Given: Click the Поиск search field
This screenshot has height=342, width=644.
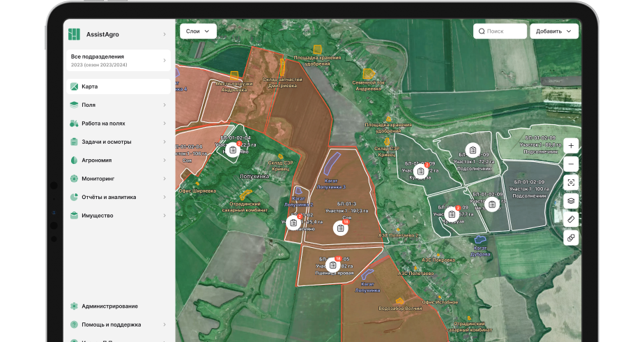Looking at the screenshot, I should 500,31.
